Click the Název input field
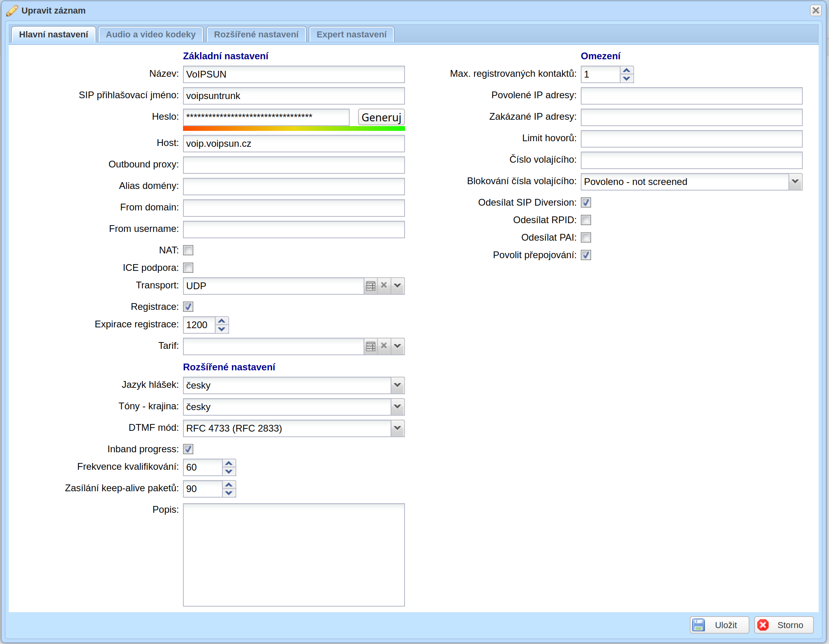The height and width of the screenshot is (644, 829). point(294,74)
